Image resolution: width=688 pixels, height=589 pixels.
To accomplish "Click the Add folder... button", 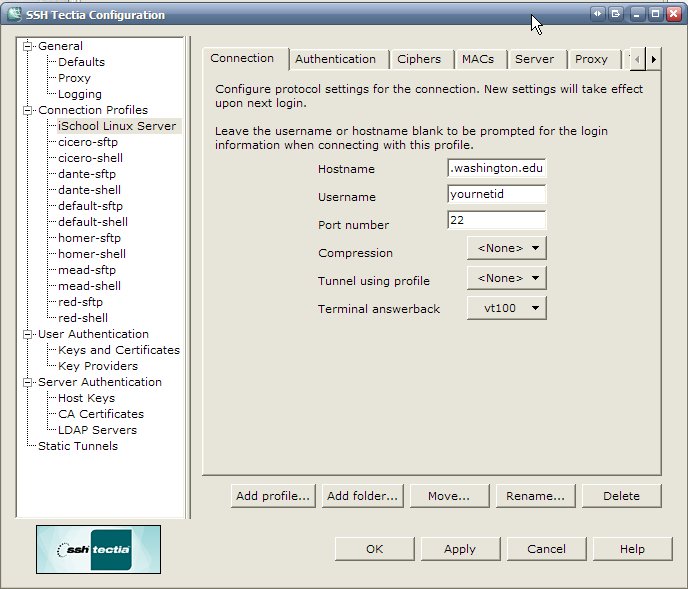I will tap(362, 496).
